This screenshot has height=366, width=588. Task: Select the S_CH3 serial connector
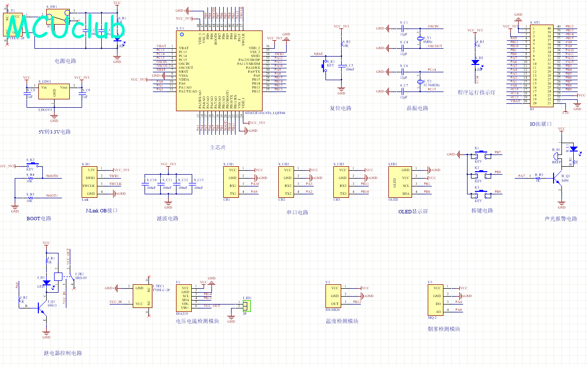341,182
